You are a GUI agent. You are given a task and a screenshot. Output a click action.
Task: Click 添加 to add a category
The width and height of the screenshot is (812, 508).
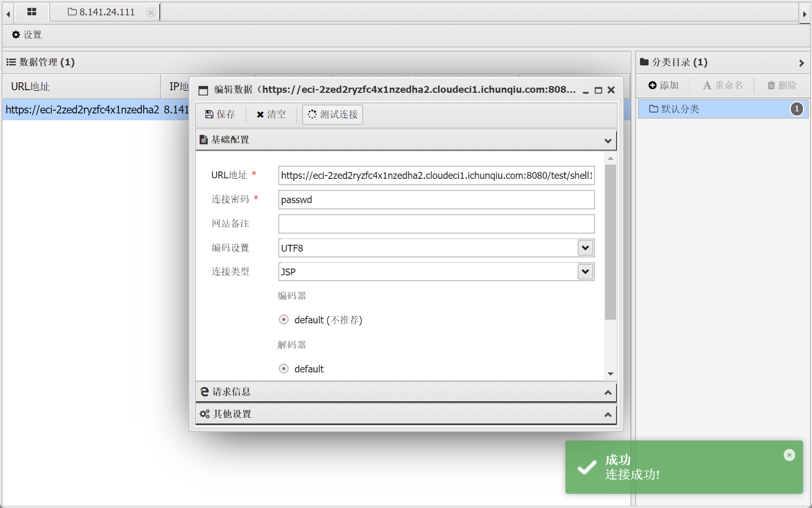663,85
